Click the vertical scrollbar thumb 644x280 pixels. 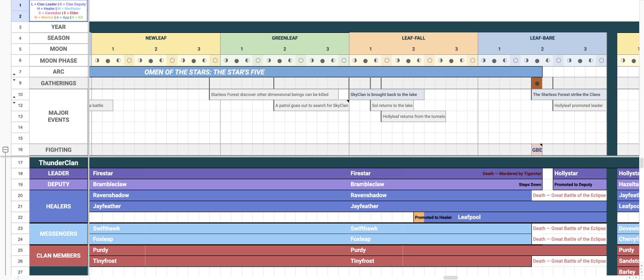(x=641, y=164)
